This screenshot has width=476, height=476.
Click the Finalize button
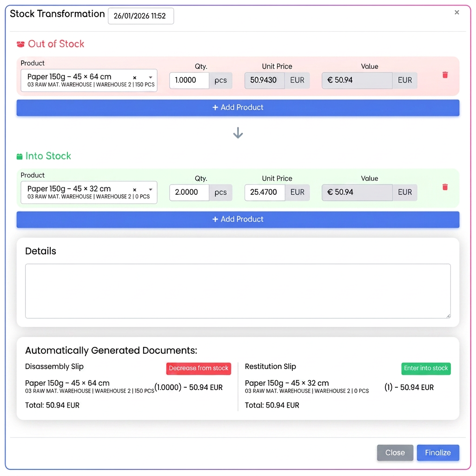(438, 453)
